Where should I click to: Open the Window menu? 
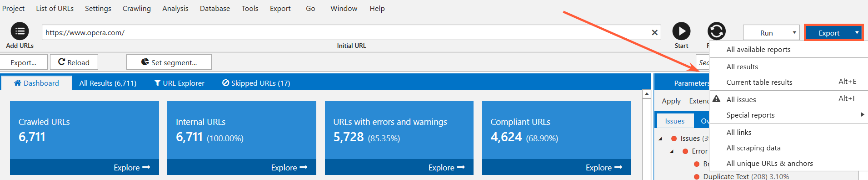coord(344,8)
